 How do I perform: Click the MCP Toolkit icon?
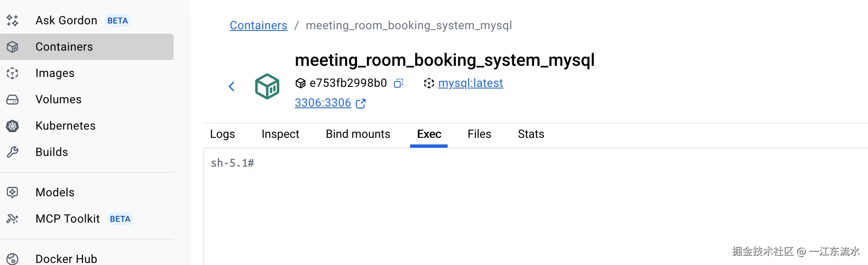pyautogui.click(x=12, y=219)
